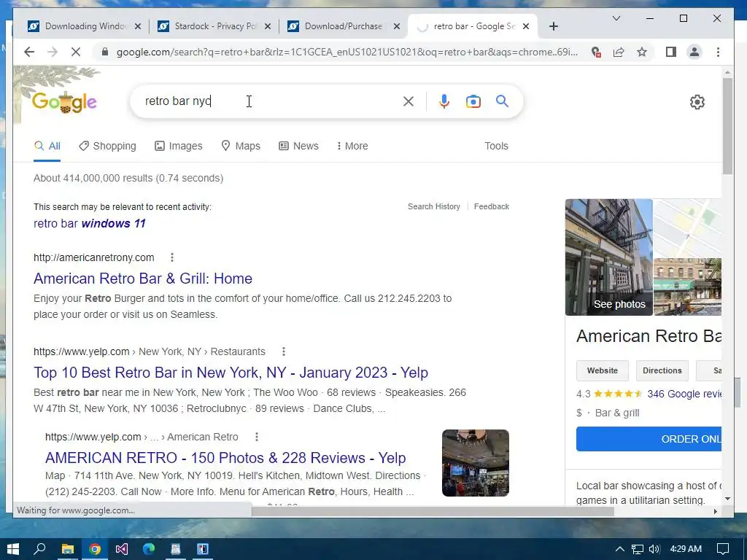Viewport: 747px width, 560px height.
Task: Open Visual Studio from taskbar
Action: point(122,549)
